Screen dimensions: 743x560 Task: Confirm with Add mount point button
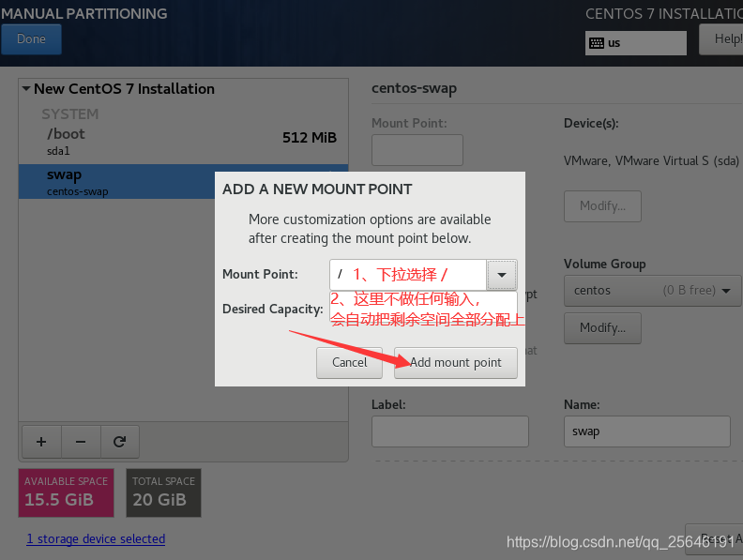tap(456, 363)
